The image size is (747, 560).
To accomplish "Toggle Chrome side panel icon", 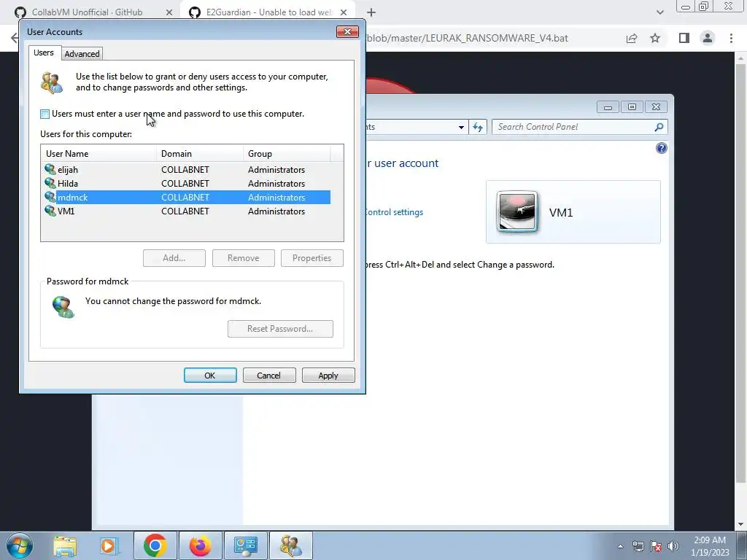I will click(x=684, y=38).
